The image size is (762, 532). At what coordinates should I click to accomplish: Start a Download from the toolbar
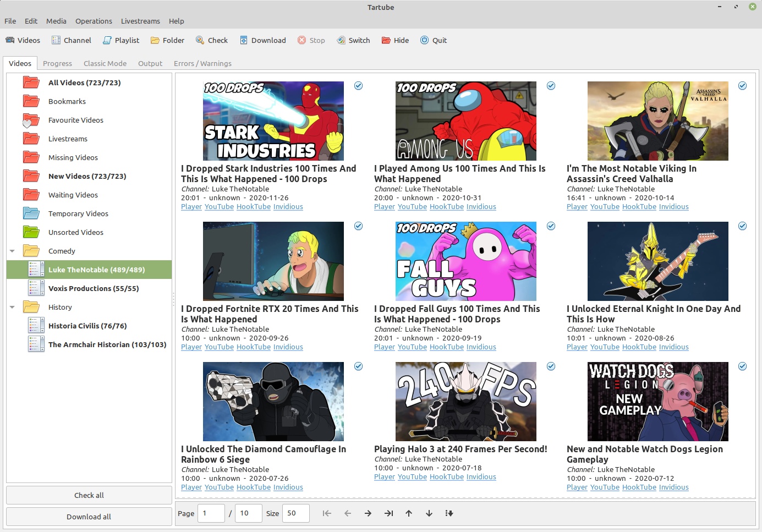coord(262,40)
